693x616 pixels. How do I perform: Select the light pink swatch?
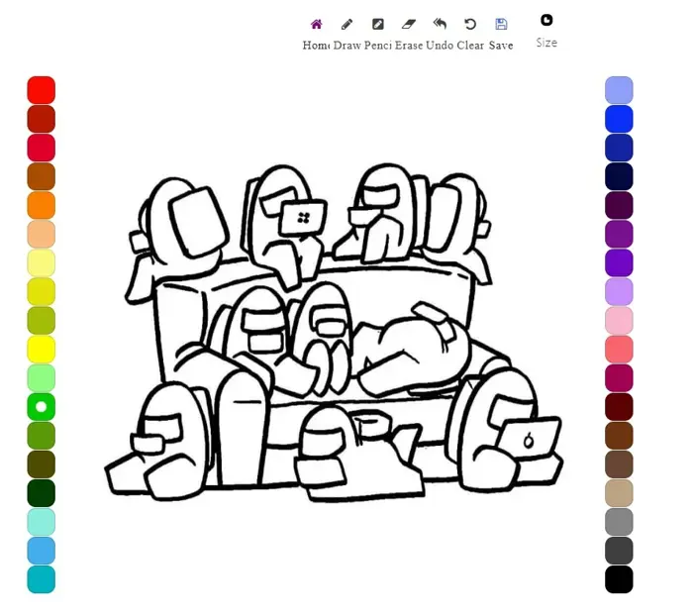619,320
